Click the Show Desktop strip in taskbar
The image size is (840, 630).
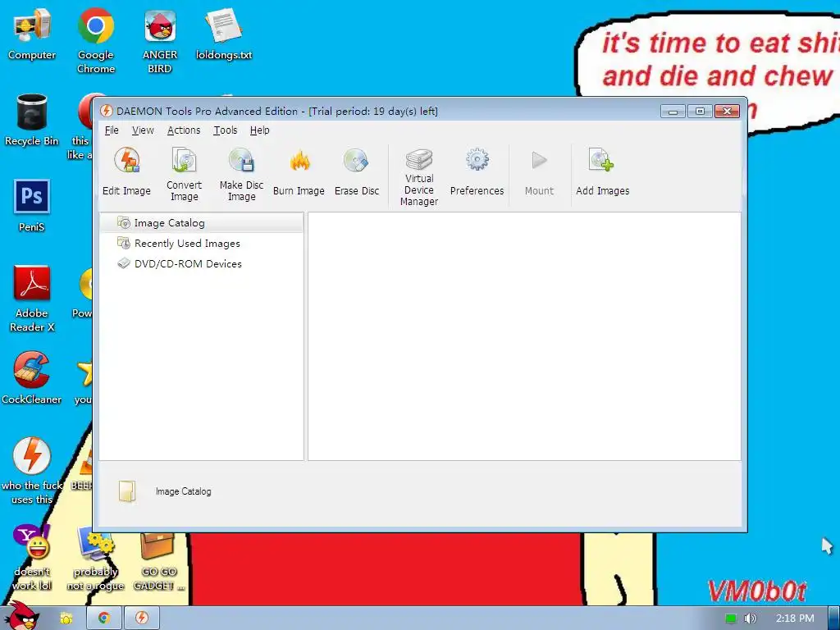pos(834,619)
